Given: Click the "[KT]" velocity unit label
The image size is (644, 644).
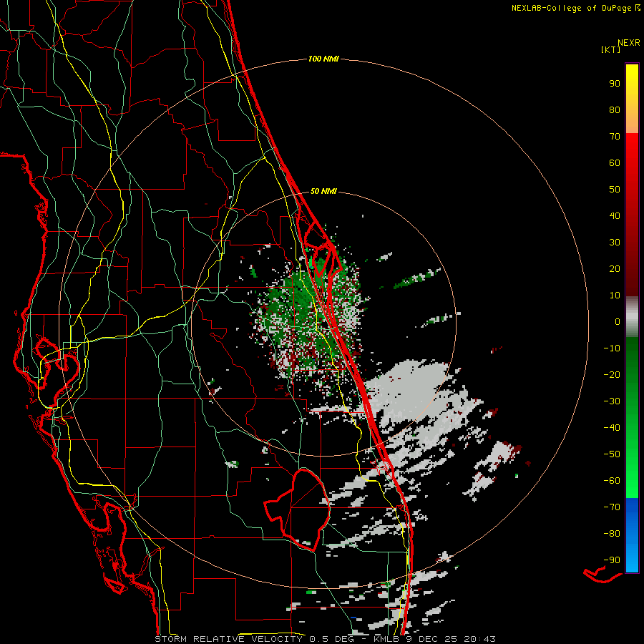Looking at the screenshot, I should [x=611, y=50].
